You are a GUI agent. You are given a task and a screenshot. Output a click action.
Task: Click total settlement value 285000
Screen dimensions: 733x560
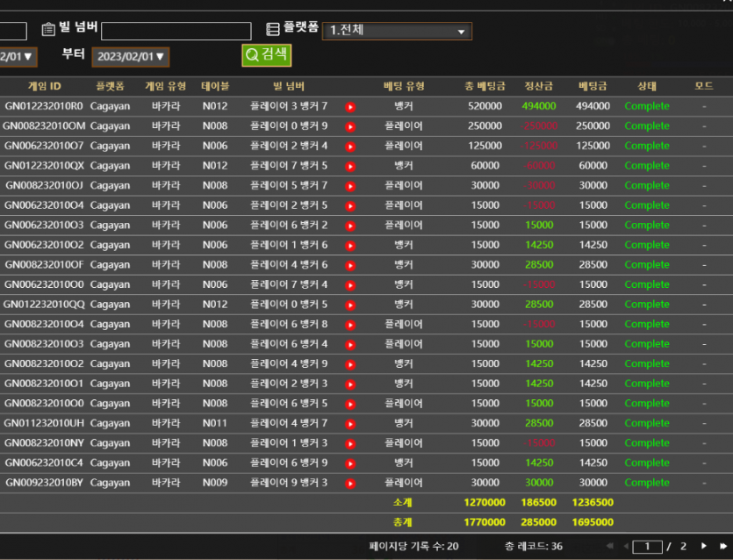[x=538, y=522]
